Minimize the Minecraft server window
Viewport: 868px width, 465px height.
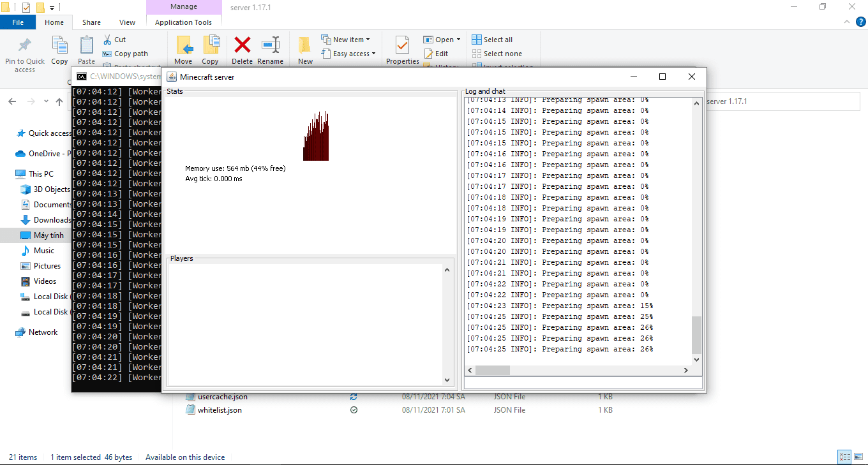(634, 77)
